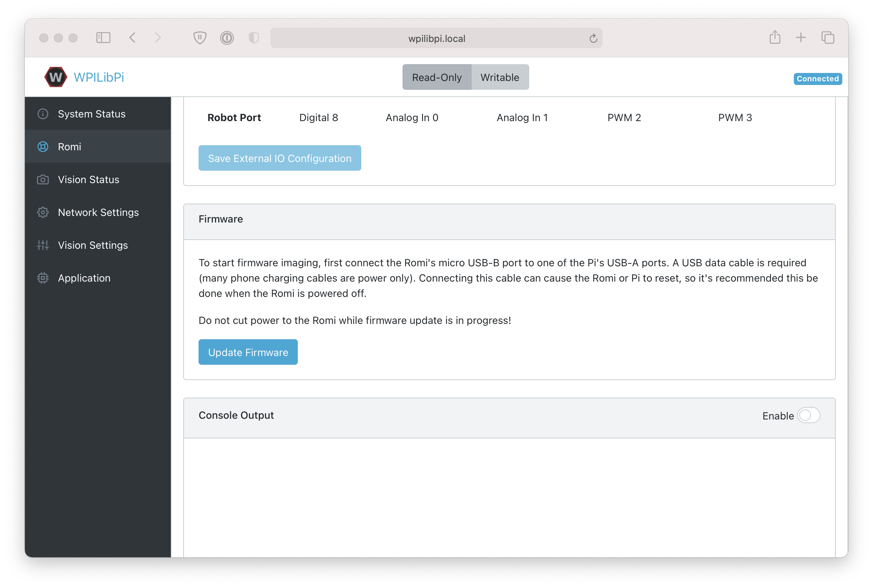Open browser share menu
This screenshot has height=588, width=873.
tap(774, 38)
